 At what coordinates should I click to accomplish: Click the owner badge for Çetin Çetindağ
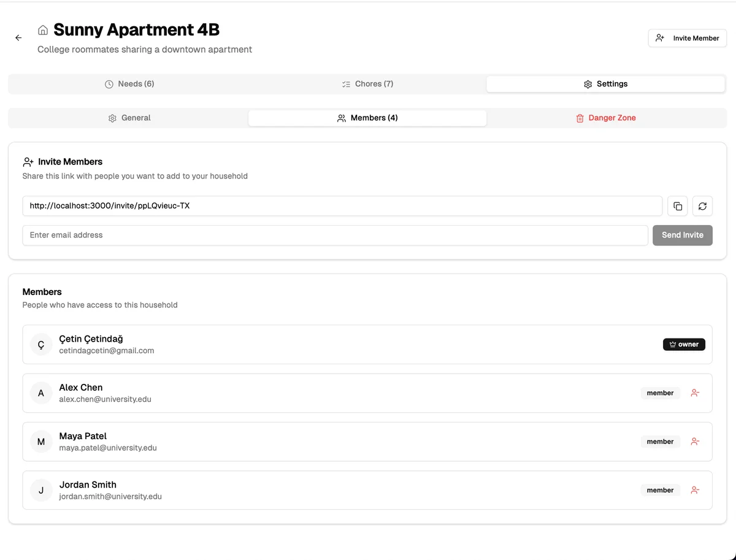point(684,345)
